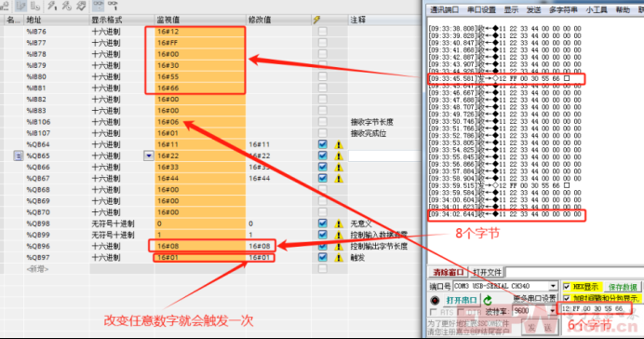Click the 发送 send button
Screen dimensions: 644x339
point(539,328)
